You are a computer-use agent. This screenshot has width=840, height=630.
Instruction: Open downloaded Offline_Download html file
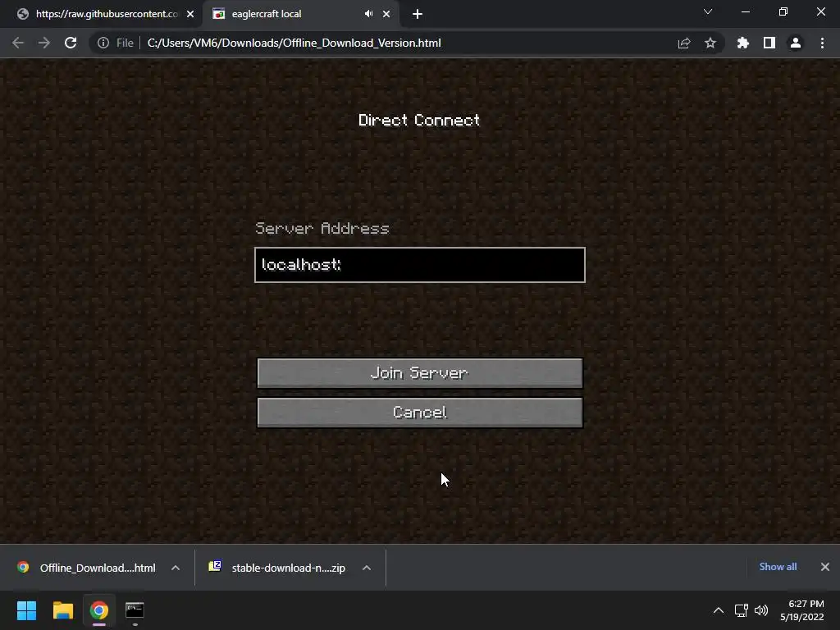pos(87,568)
